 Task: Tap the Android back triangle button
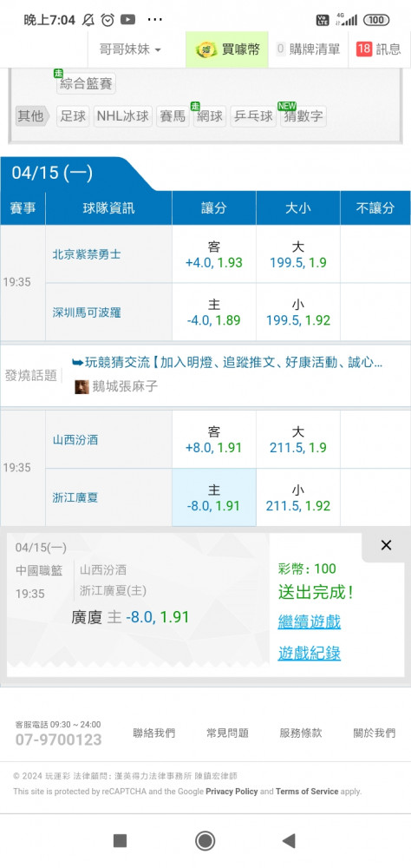pyautogui.click(x=289, y=841)
